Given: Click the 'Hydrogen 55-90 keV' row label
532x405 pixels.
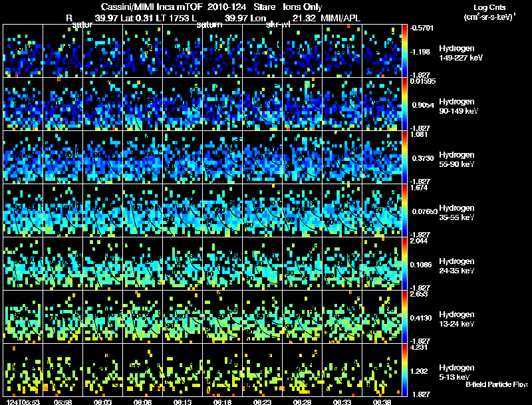Looking at the screenshot, I should pyautogui.click(x=456, y=160).
